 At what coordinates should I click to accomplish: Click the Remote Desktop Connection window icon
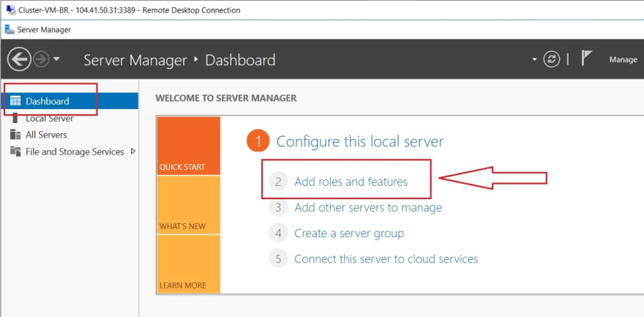pos(11,10)
